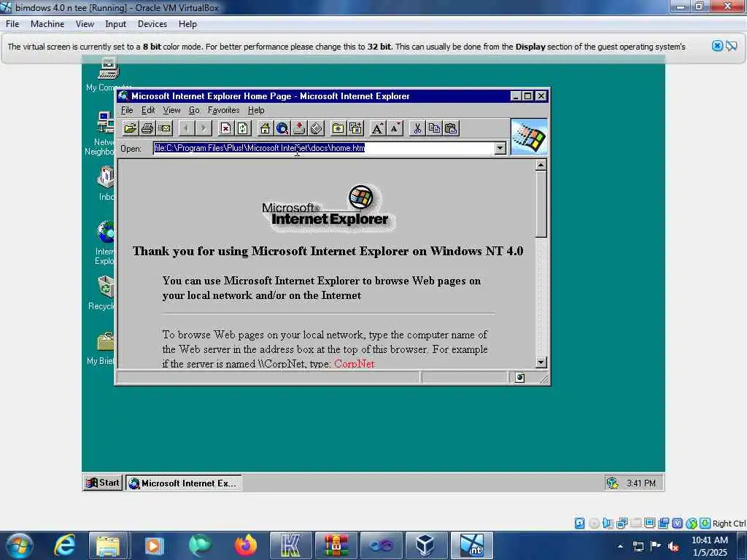Click the Search the Internet globe icon
The image size is (747, 560).
(x=282, y=128)
